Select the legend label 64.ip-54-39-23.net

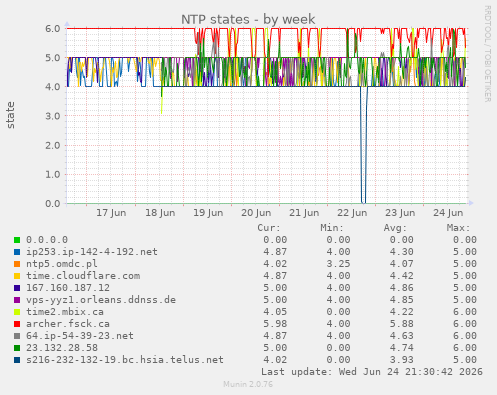(x=80, y=336)
